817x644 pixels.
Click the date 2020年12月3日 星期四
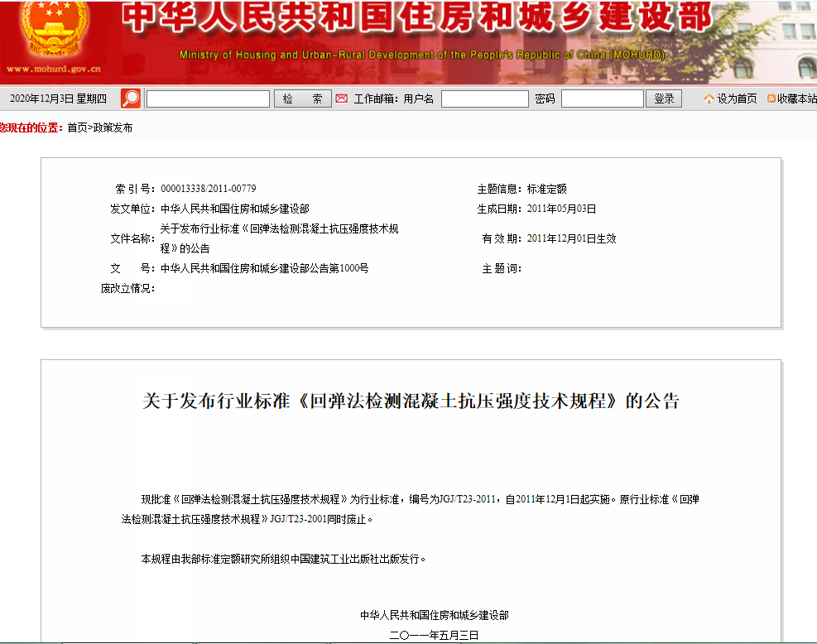coord(58,99)
